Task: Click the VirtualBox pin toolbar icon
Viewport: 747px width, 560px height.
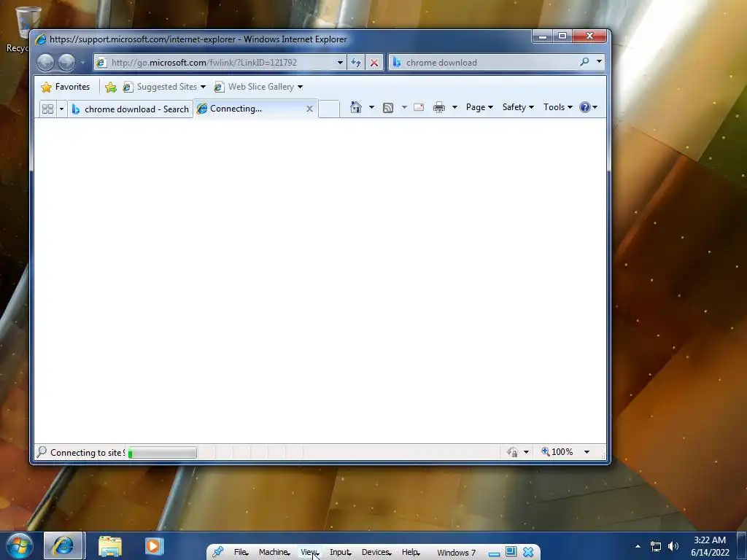Action: pyautogui.click(x=217, y=552)
